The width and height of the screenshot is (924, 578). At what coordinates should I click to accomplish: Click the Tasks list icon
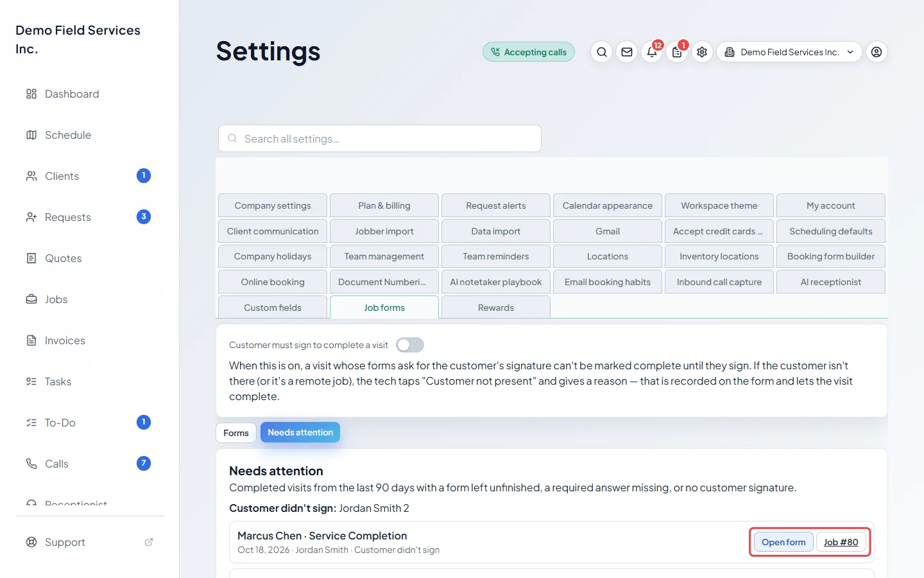(x=31, y=381)
